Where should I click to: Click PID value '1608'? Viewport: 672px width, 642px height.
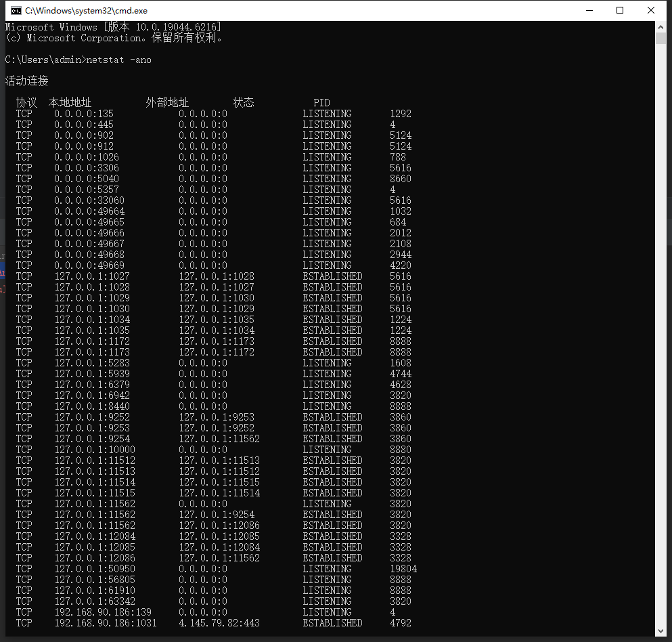[400, 363]
